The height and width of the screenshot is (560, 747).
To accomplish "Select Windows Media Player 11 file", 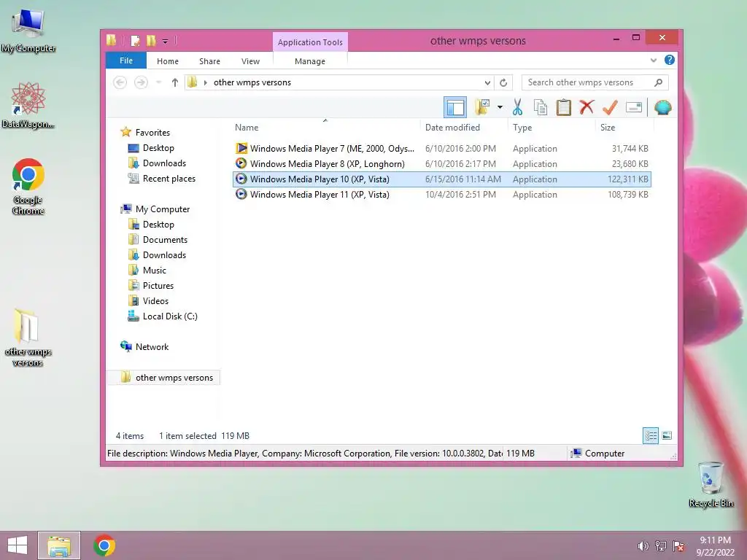I will click(441, 194).
